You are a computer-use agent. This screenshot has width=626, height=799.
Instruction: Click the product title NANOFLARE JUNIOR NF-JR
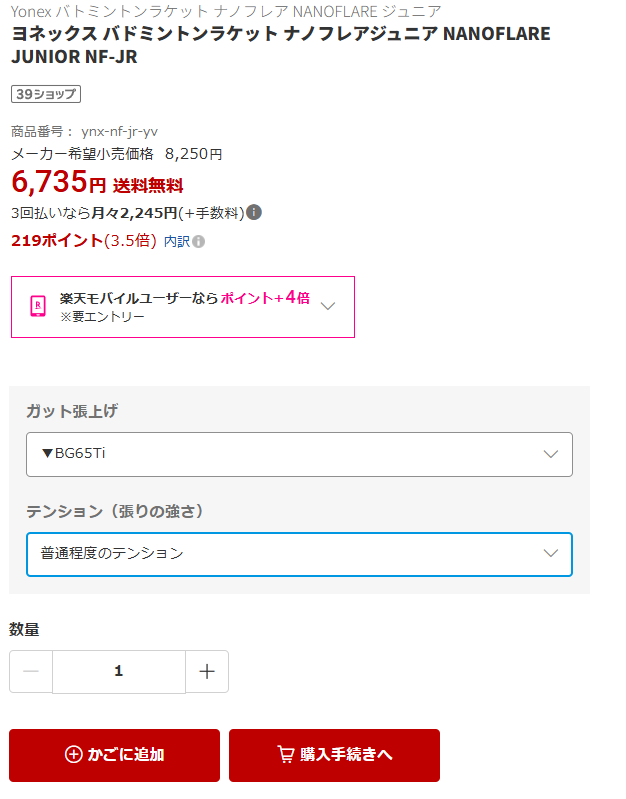[x=280, y=45]
